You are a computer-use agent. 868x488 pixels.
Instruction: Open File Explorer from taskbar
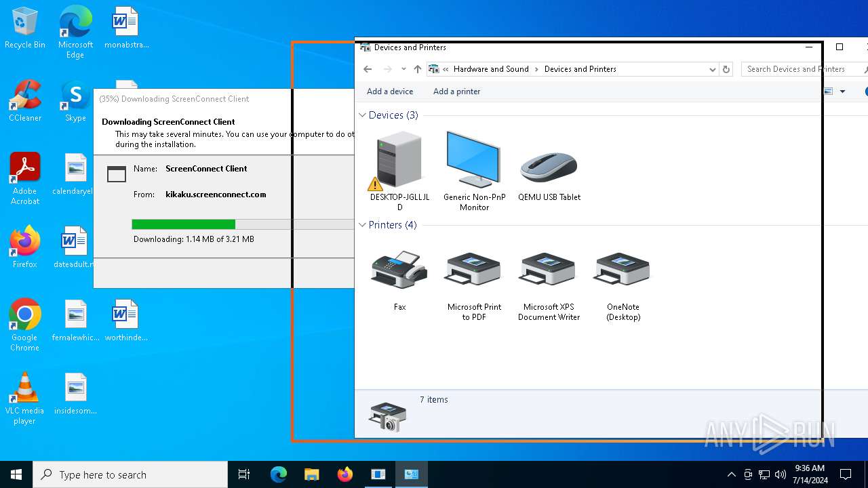[312, 474]
